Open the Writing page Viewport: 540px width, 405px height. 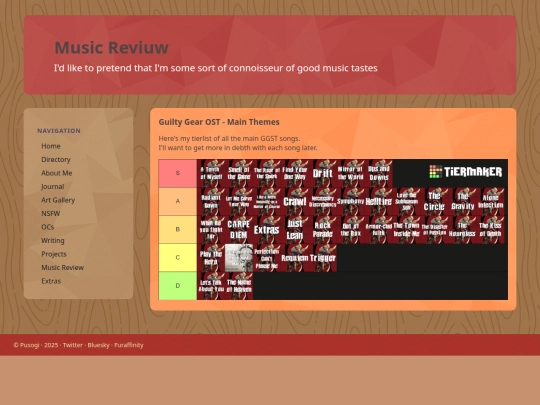(x=53, y=240)
